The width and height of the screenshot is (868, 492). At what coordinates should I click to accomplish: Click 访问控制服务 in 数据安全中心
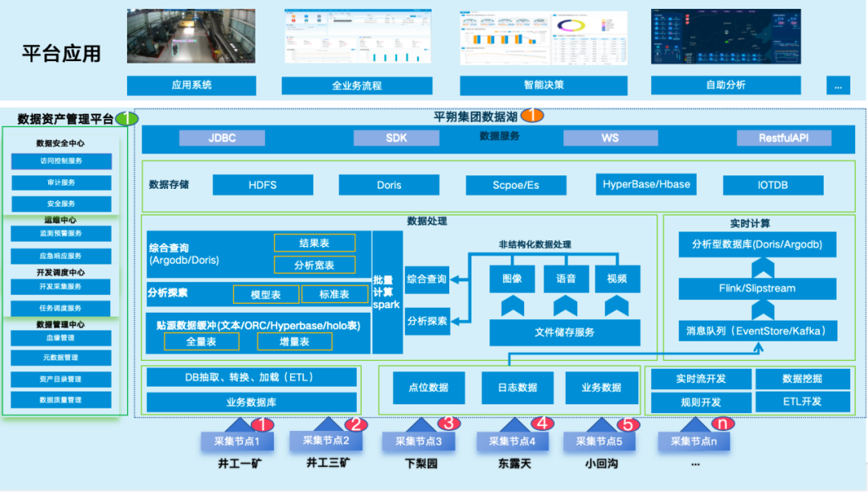61,161
